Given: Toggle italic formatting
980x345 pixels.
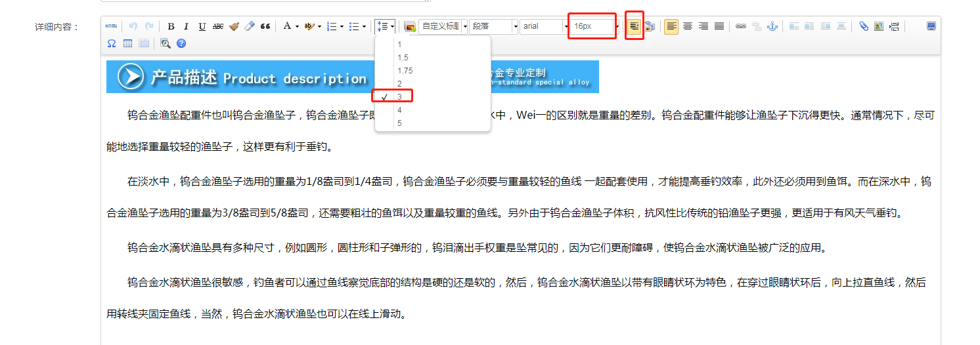Looking at the screenshot, I should coord(187,26).
